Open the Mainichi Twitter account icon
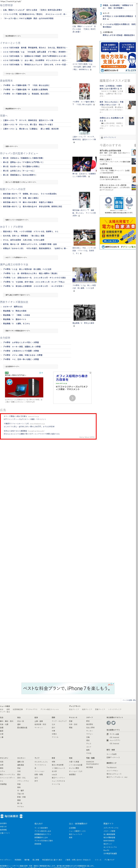This screenshot has width=138, height=868. (x=113, y=723)
